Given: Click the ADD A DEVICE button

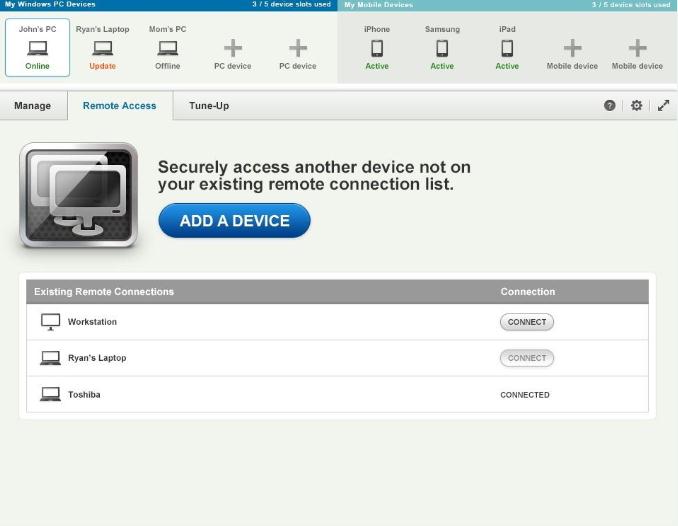Looking at the screenshot, I should pyautogui.click(x=234, y=221).
